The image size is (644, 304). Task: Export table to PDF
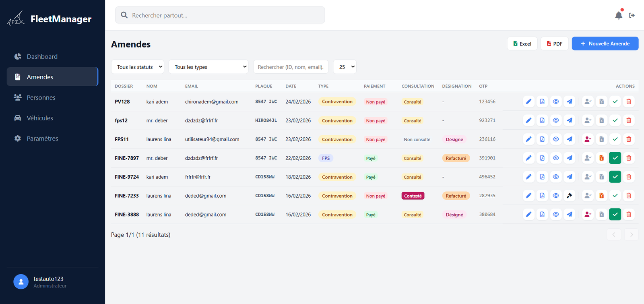pyautogui.click(x=555, y=43)
